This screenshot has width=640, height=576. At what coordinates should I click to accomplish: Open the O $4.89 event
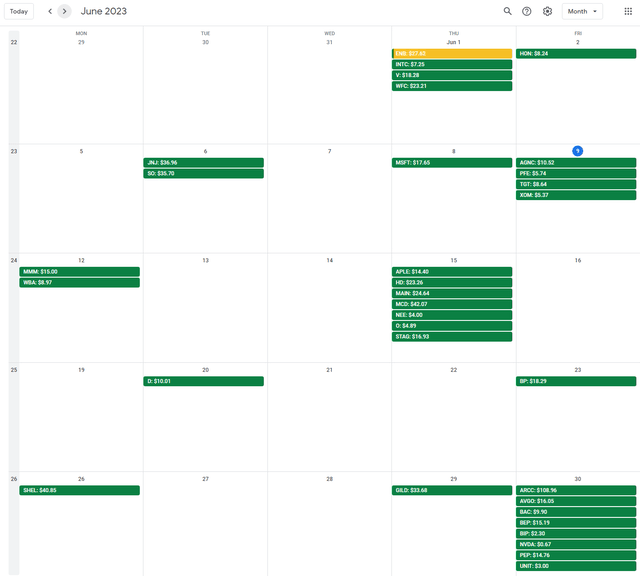coord(452,326)
